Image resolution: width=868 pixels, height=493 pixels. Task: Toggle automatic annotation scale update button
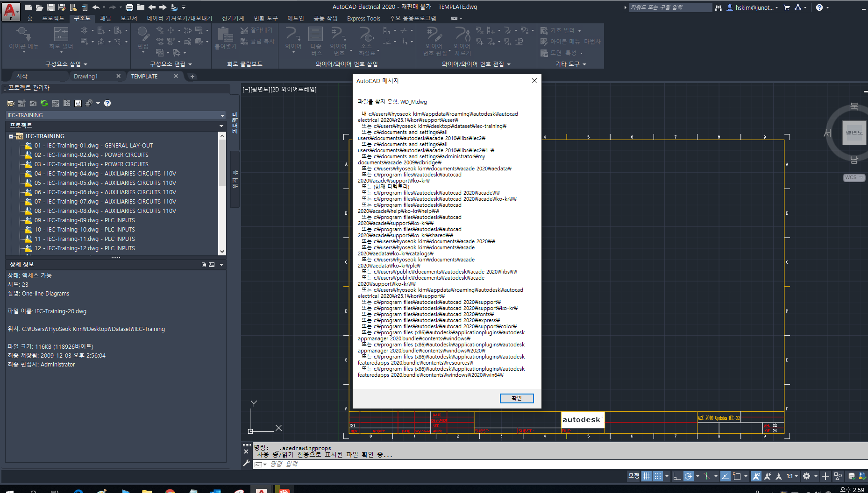pyautogui.click(x=768, y=476)
